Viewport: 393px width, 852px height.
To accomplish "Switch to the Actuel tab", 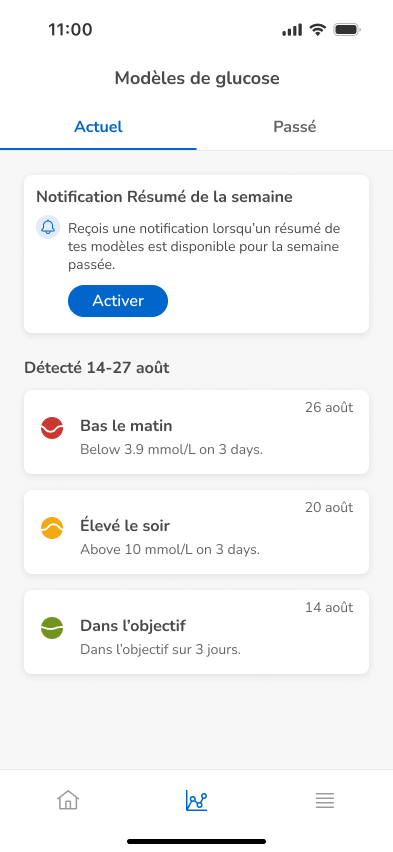I will click(98, 127).
